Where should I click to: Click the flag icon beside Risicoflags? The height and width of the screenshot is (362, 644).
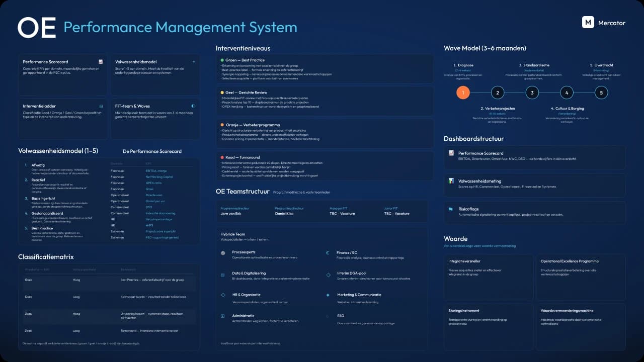pyautogui.click(x=451, y=209)
